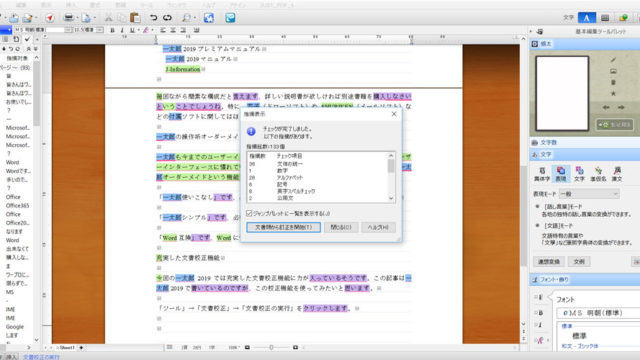Click the Sheet1 tab at the bottom
This screenshot has width=640, height=360.
(x=67, y=348)
